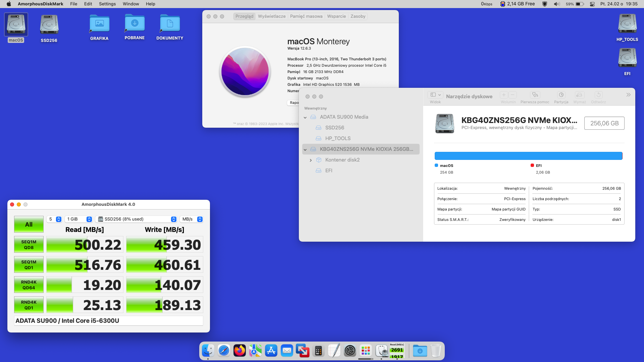Open Disk Utility icon in the Dock

click(381, 351)
